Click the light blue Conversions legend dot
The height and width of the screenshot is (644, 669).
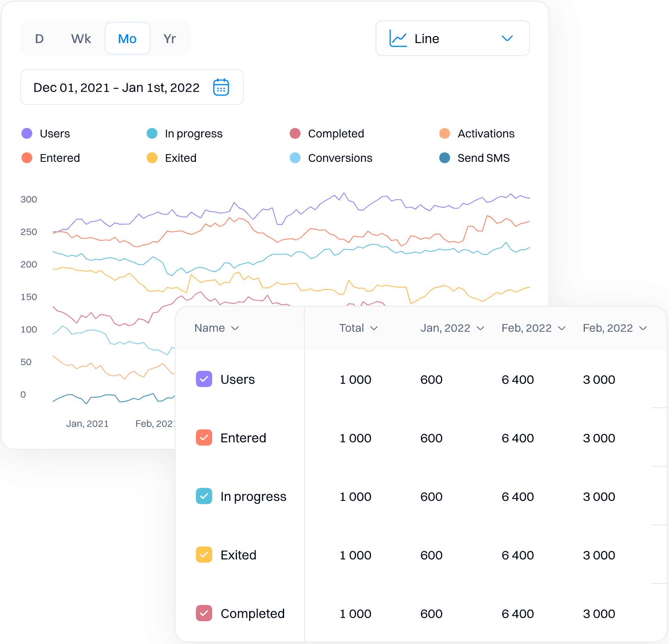(x=295, y=158)
